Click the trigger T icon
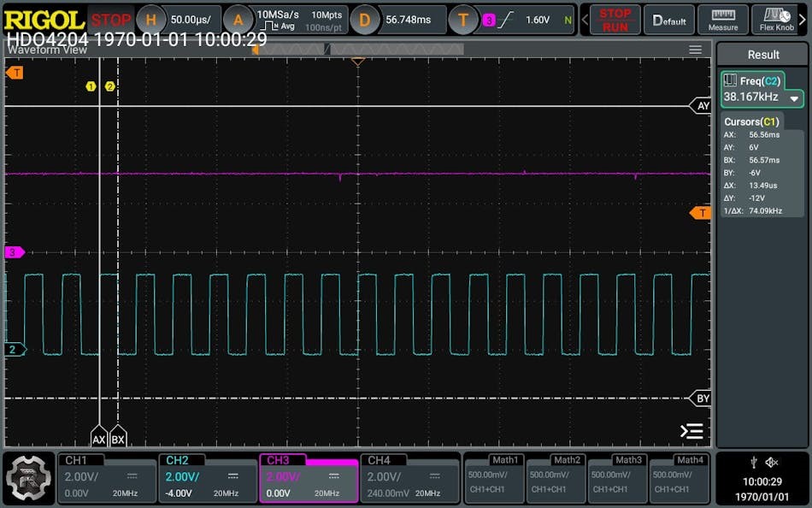The image size is (812, 508). pyautogui.click(x=463, y=19)
